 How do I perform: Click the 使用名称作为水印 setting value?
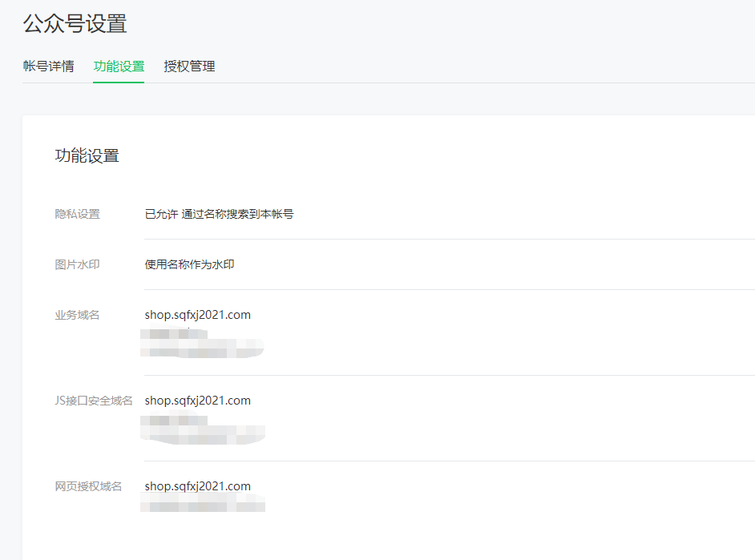(x=189, y=264)
